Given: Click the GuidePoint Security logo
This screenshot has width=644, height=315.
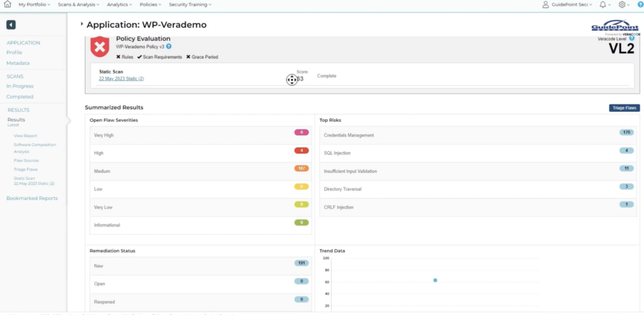Looking at the screenshot, I should [x=615, y=27].
